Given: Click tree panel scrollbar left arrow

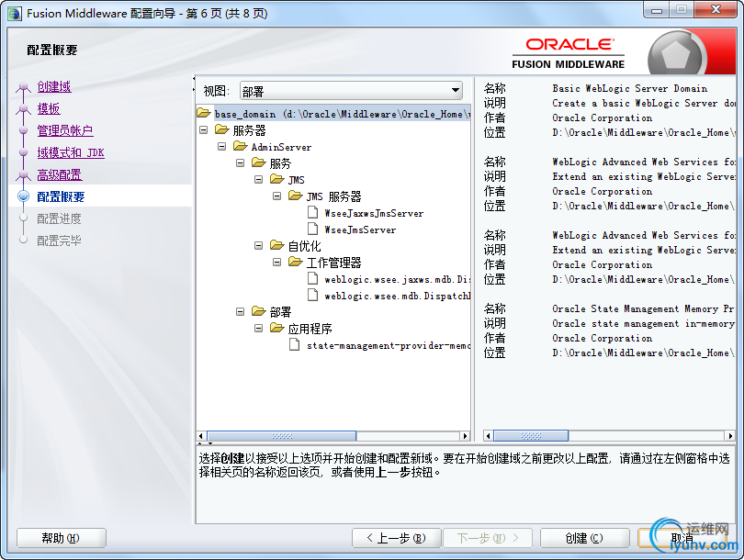Looking at the screenshot, I should (x=201, y=436).
